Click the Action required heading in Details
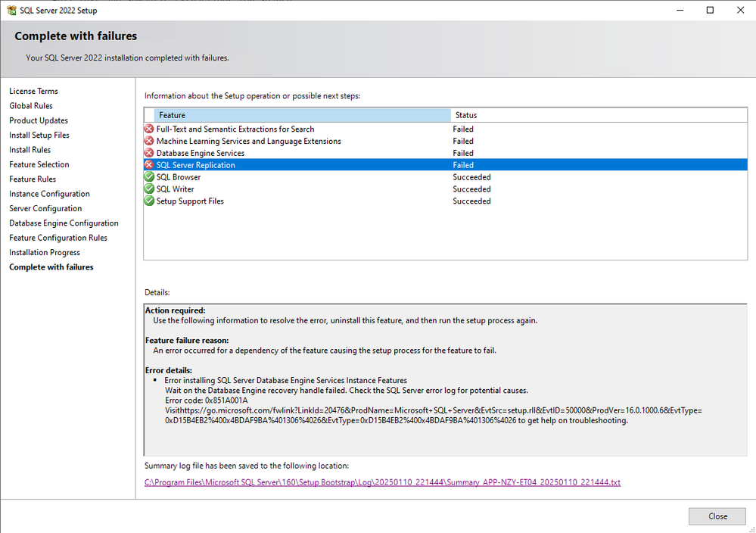756x533 pixels. coord(175,310)
